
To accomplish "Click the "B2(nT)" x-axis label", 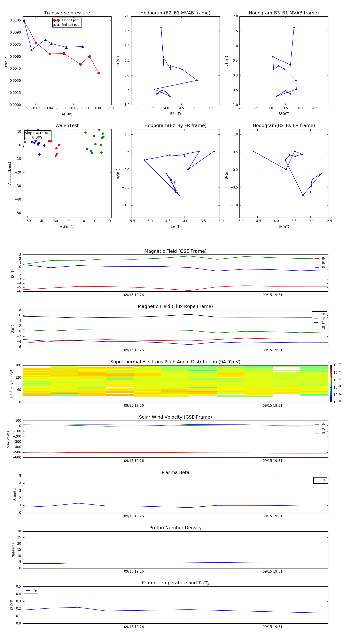I will pyautogui.click(x=175, y=114).
